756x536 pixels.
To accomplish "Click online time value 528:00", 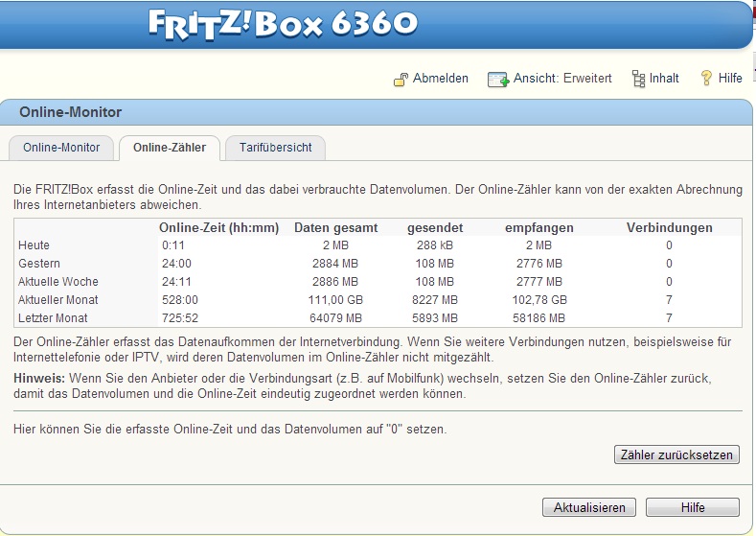I will pos(180,300).
